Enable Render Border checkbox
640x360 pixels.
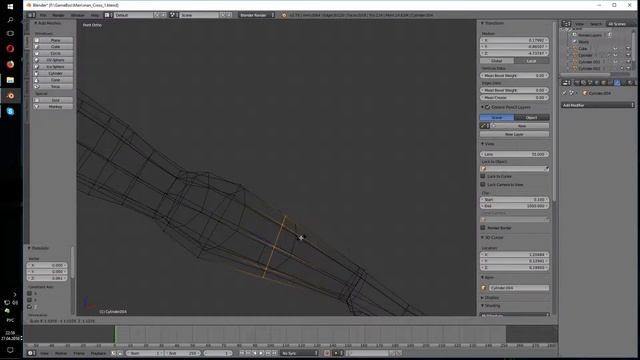pyautogui.click(x=483, y=228)
